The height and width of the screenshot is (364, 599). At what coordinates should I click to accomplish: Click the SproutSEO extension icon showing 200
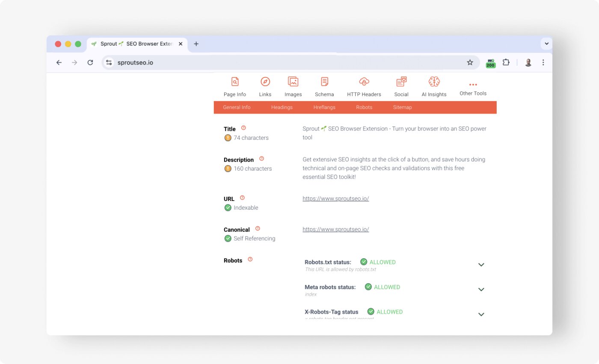click(490, 62)
